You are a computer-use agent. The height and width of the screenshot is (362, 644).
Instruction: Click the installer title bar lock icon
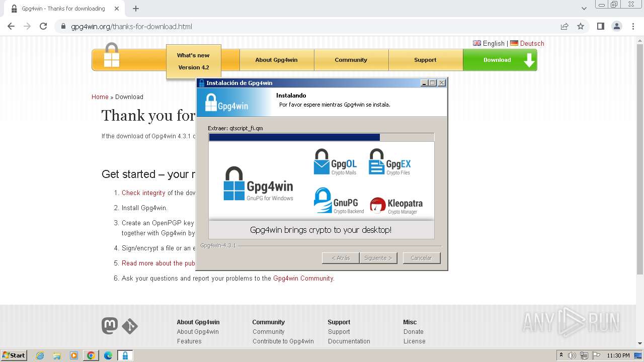click(x=202, y=83)
